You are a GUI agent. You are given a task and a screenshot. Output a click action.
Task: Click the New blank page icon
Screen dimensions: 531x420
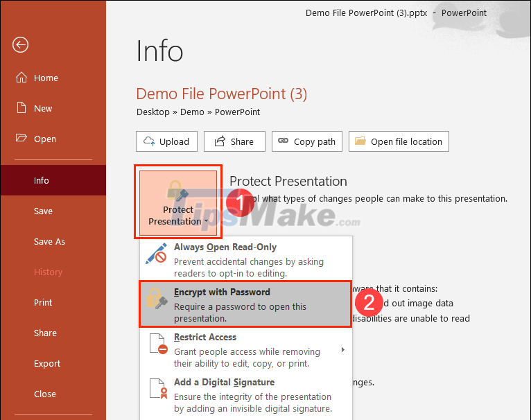[x=21, y=107]
